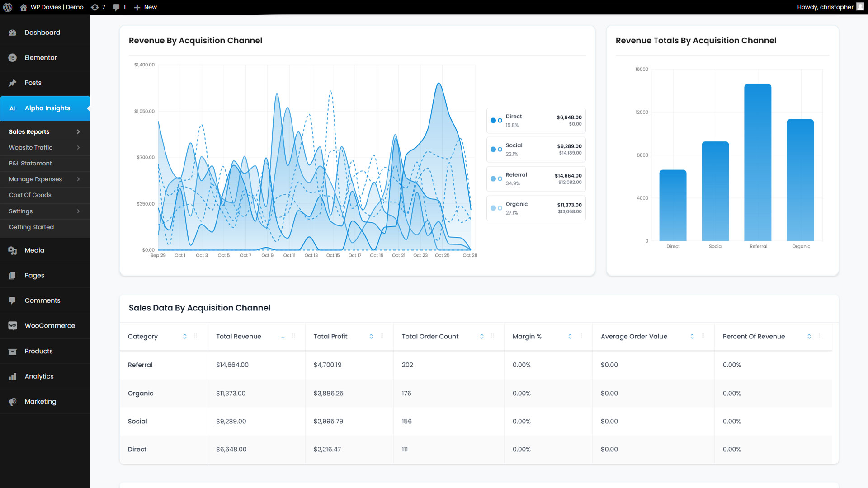
Task: Open the P&L Statement menu item
Action: click(x=30, y=164)
